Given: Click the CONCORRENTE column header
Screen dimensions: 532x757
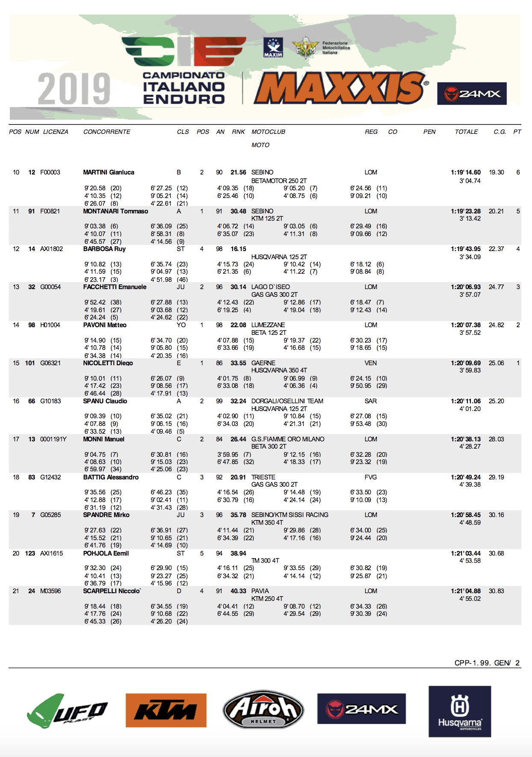Looking at the screenshot, I should click(107, 132).
